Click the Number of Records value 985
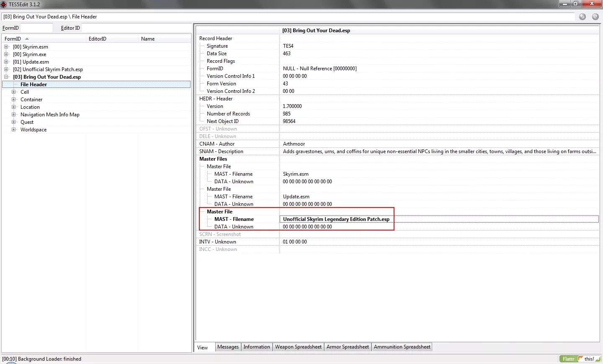Image resolution: width=603 pixels, height=364 pixels. (x=286, y=114)
